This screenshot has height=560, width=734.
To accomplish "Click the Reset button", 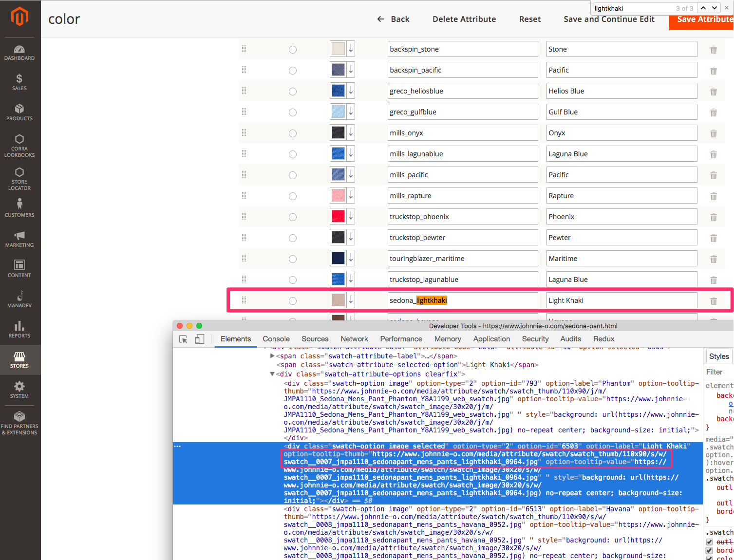I will coord(530,19).
